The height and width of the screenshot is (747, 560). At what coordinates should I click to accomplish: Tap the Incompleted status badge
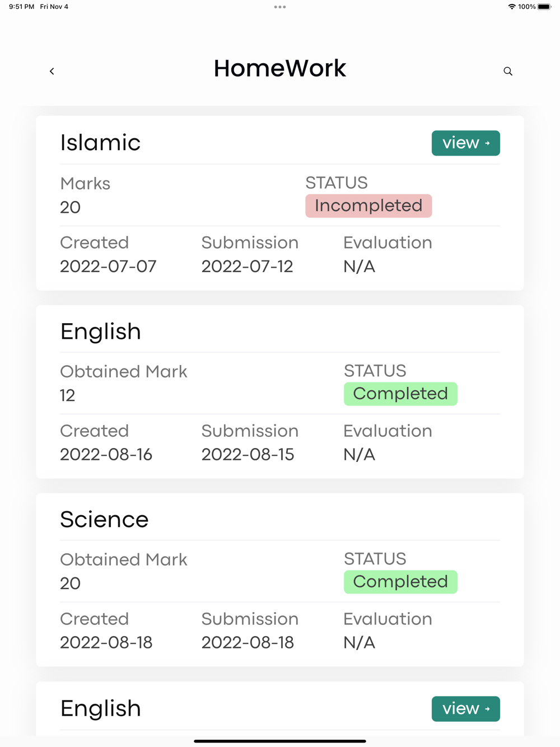pyautogui.click(x=368, y=206)
